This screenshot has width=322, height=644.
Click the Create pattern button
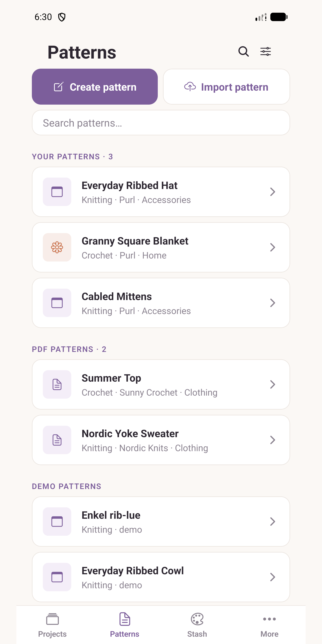pos(95,87)
